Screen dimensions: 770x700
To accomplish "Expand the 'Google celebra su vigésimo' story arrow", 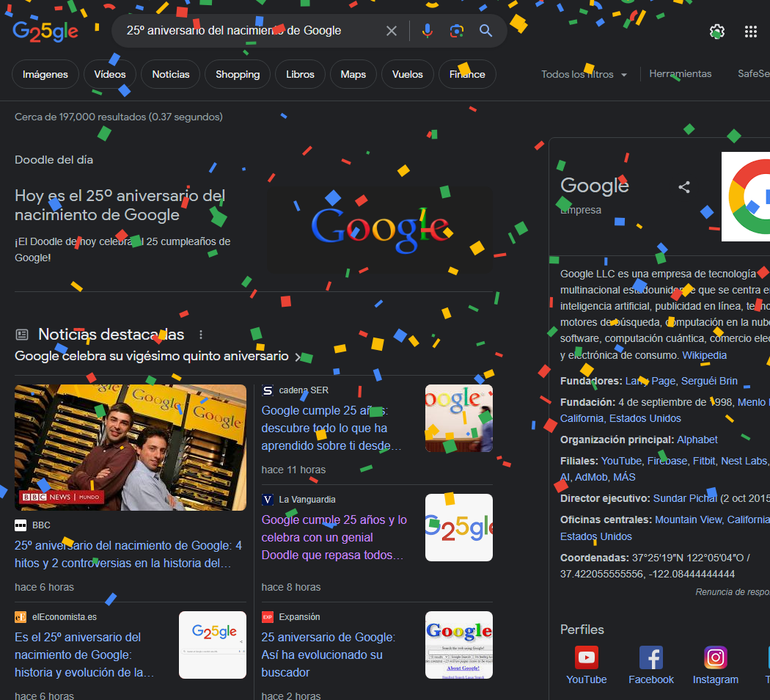I will pyautogui.click(x=298, y=357).
